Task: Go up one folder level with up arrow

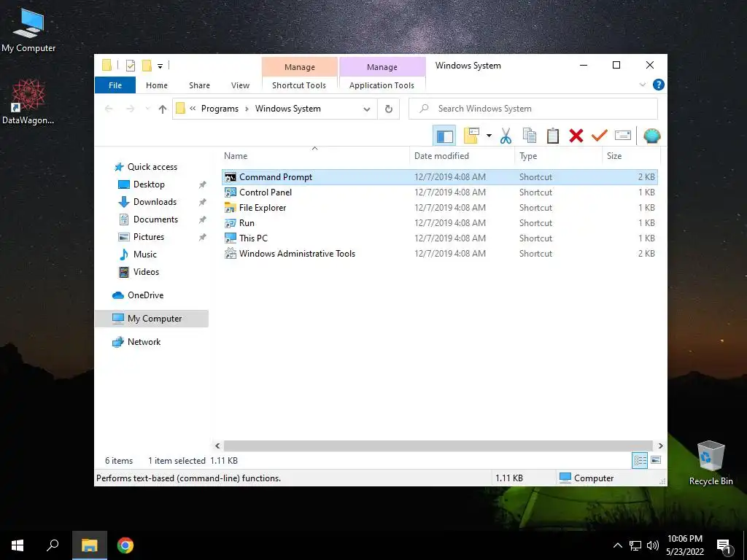Action: point(163,109)
